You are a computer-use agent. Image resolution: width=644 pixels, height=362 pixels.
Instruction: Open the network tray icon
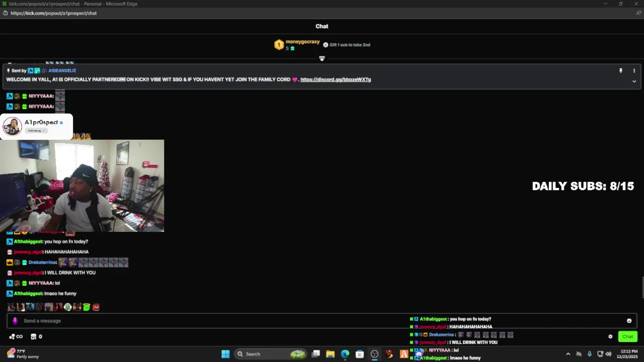pyautogui.click(x=600, y=354)
